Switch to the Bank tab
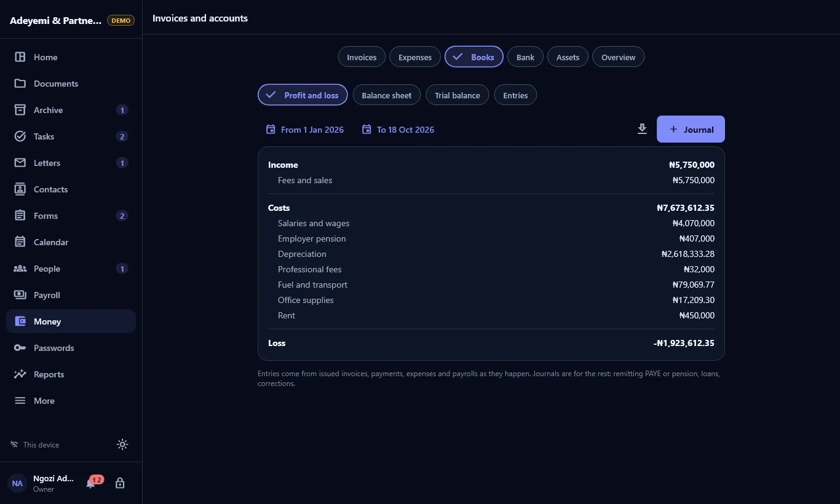This screenshot has height=504, width=840. point(525,57)
